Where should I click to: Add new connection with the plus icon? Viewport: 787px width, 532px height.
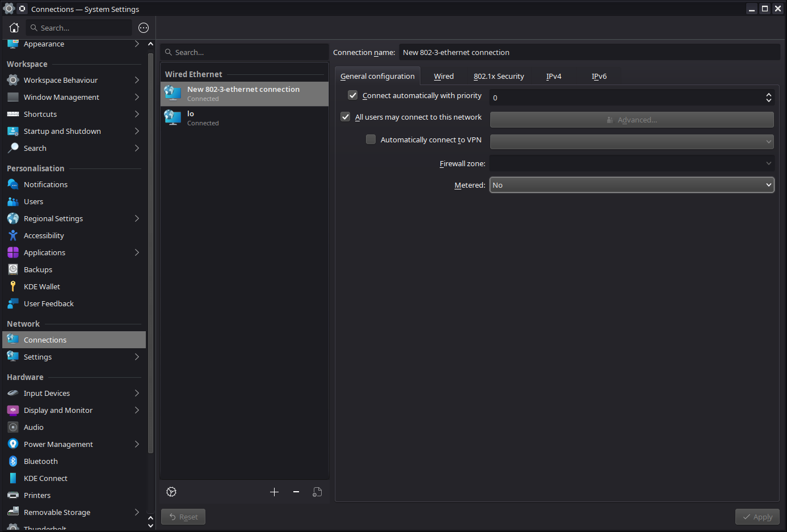click(x=274, y=492)
